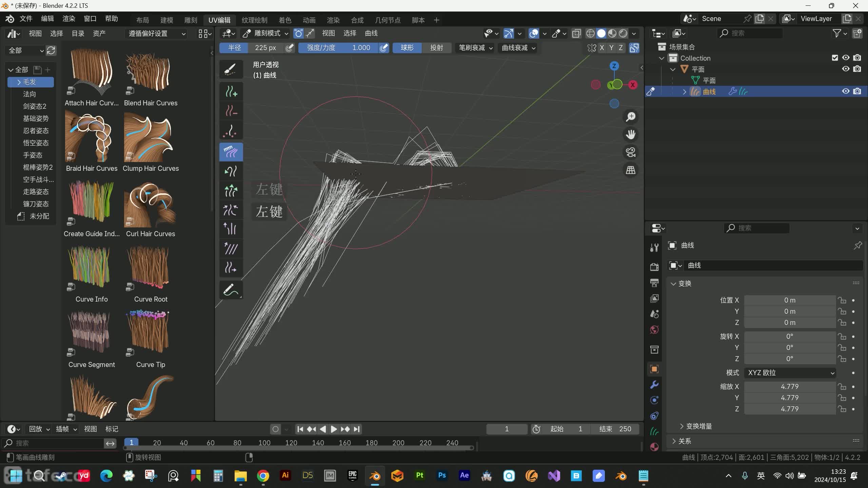Select the Pinch sculpt tool
This screenshot has height=488, width=868.
point(231,210)
